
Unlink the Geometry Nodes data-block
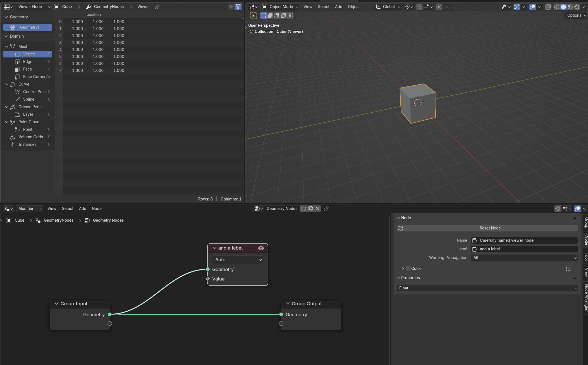[317, 209]
